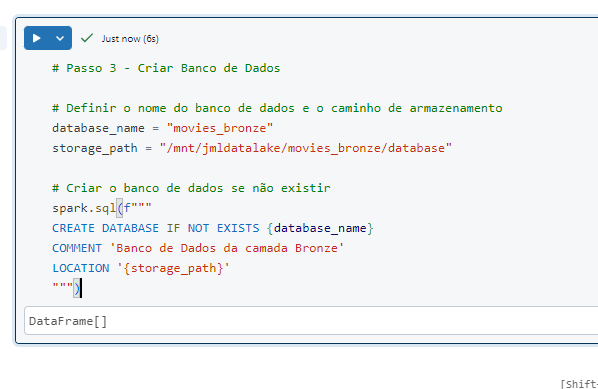The width and height of the screenshot is (598, 389).
Task: Click the comment '# Criar o banco de dados se não existir'
Action: pyautogui.click(x=191, y=188)
